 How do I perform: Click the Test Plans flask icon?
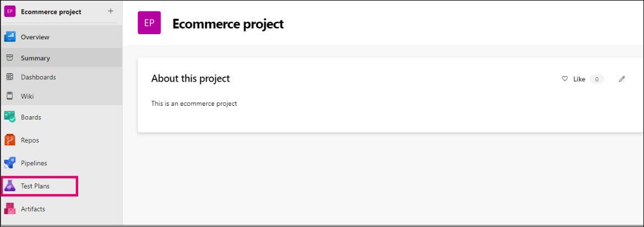tap(10, 186)
